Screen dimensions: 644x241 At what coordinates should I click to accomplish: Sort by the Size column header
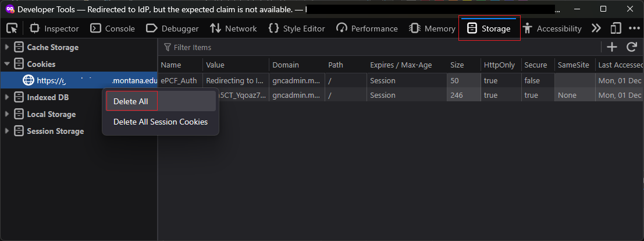464,65
